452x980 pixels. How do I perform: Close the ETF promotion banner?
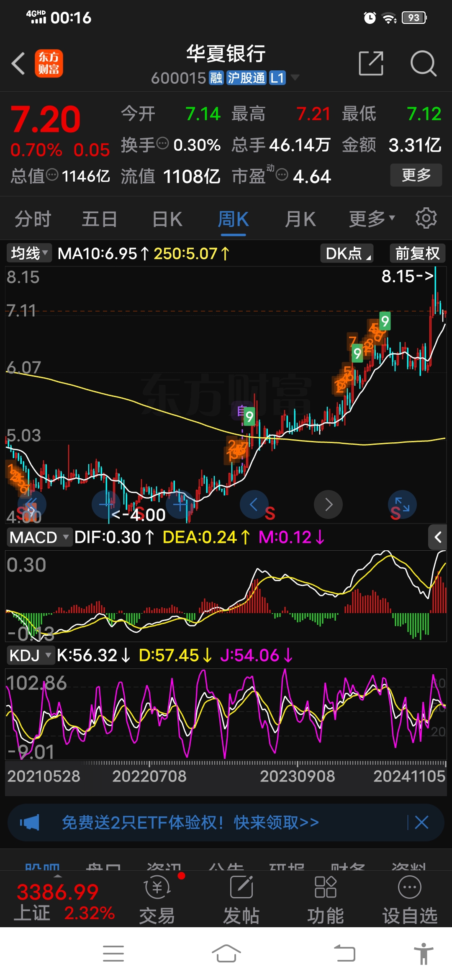coord(421,823)
